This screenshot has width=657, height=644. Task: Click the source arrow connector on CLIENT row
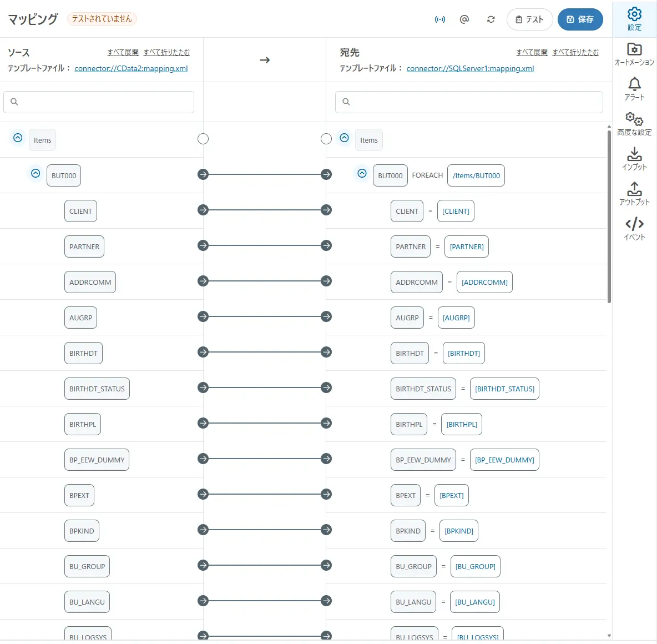click(203, 210)
